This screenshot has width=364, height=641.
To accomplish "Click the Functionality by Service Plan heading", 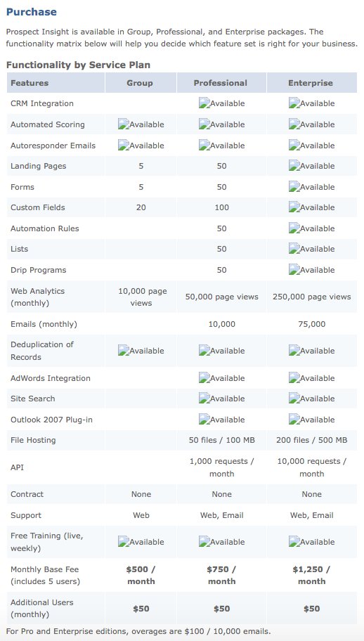I will tap(78, 65).
